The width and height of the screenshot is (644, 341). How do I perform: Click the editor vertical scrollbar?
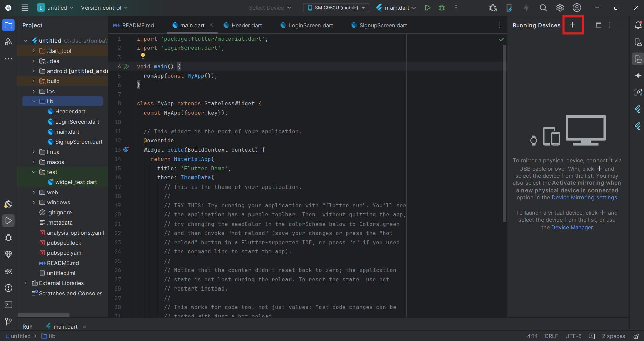tap(504, 133)
